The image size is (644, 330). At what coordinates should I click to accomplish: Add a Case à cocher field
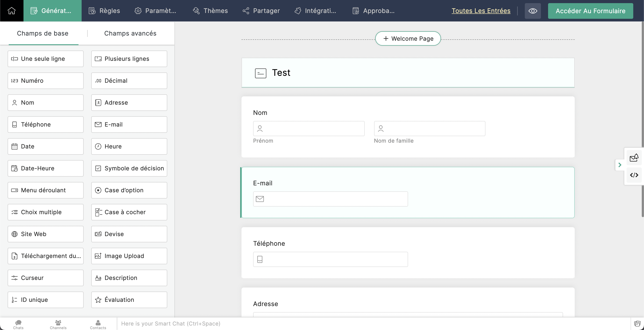tap(129, 212)
